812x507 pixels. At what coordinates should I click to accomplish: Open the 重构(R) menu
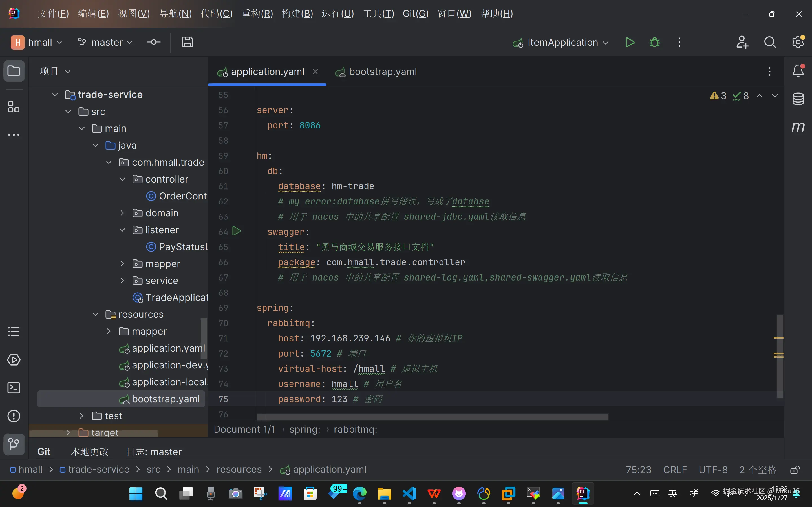[257, 14]
